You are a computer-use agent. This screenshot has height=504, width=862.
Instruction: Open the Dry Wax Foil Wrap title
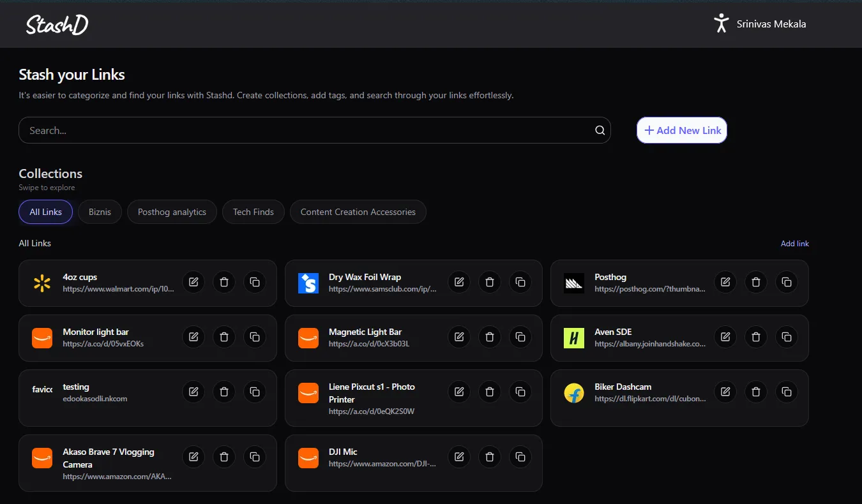point(365,277)
